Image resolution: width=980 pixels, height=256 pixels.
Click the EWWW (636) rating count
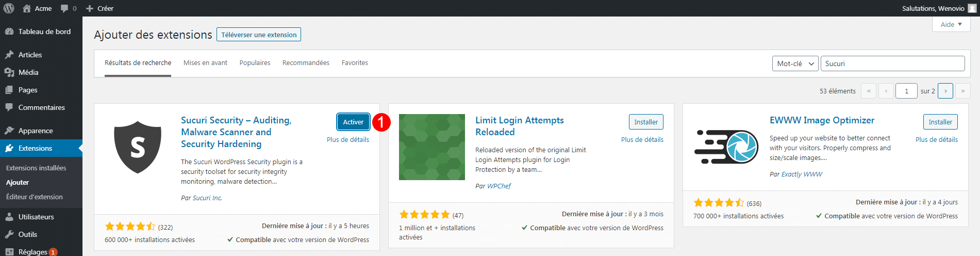754,203
